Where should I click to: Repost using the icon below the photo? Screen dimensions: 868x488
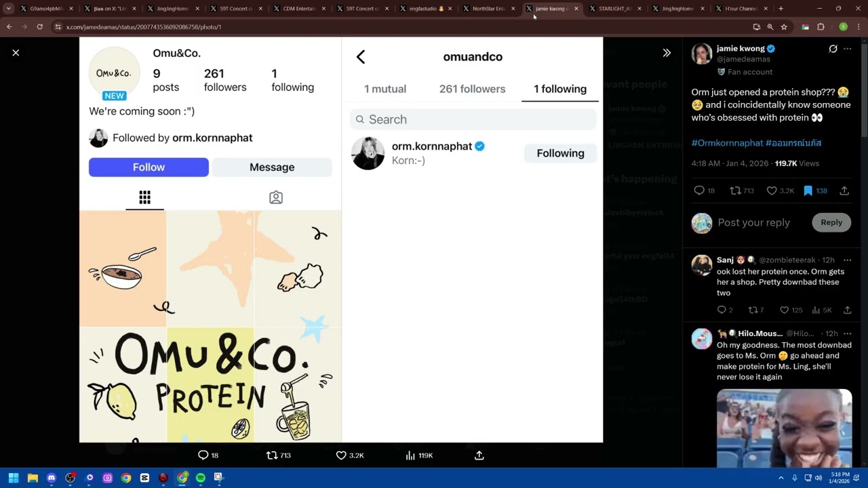(278, 455)
